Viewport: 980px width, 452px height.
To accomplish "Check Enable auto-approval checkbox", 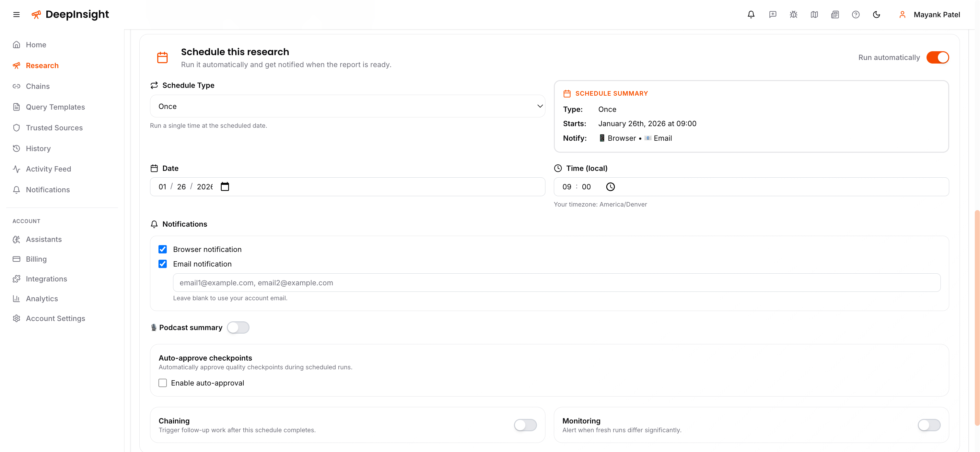I will pyautogui.click(x=163, y=383).
